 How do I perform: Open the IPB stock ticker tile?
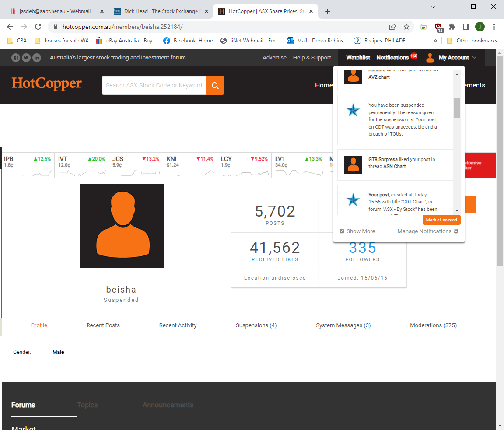[x=27, y=165]
